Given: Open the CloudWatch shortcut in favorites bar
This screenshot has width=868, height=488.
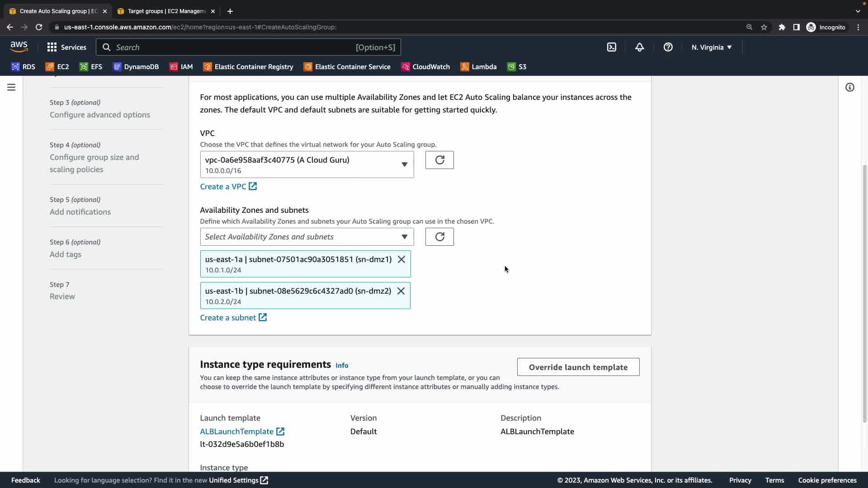Looking at the screenshot, I should click(425, 67).
